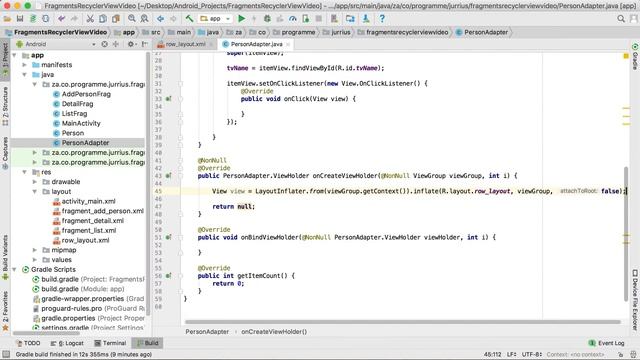Click onCreateViewHolder() in editor breadcrumb
The image size is (640, 360).
click(274, 332)
